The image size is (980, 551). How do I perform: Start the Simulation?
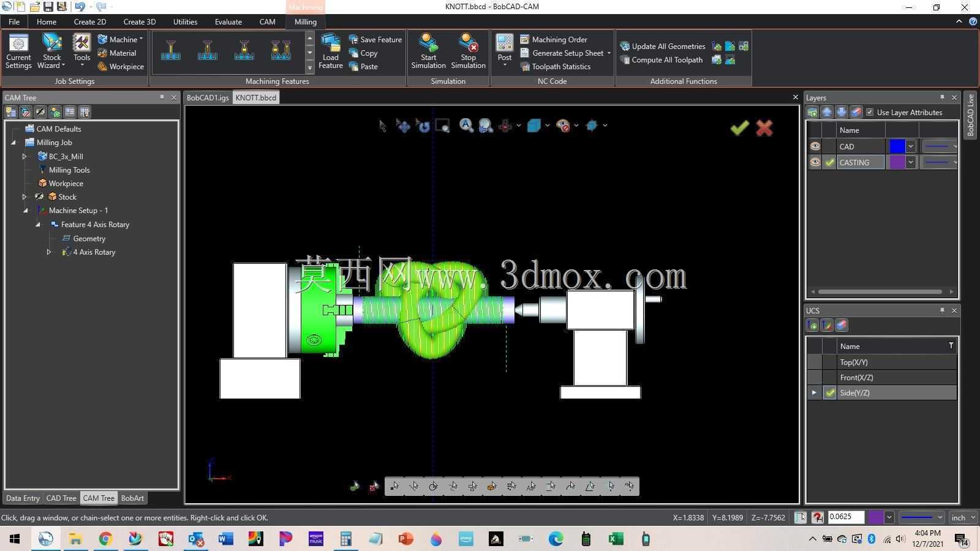[x=428, y=51]
